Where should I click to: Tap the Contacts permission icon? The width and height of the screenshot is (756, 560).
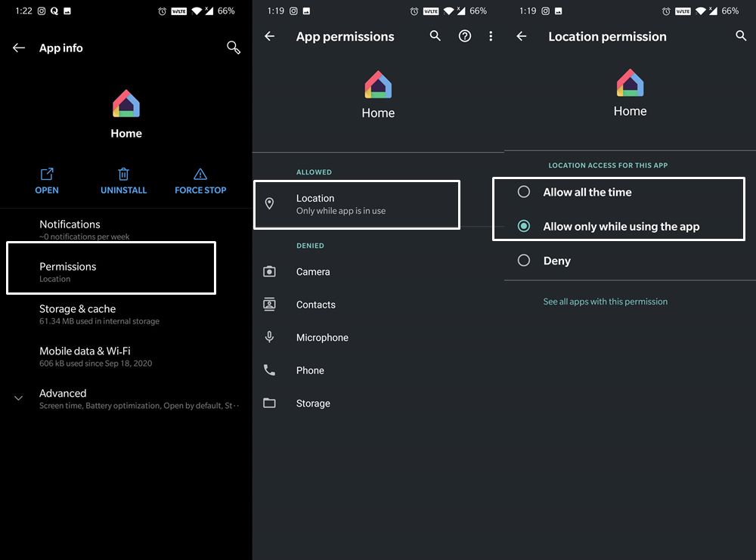coord(270,304)
